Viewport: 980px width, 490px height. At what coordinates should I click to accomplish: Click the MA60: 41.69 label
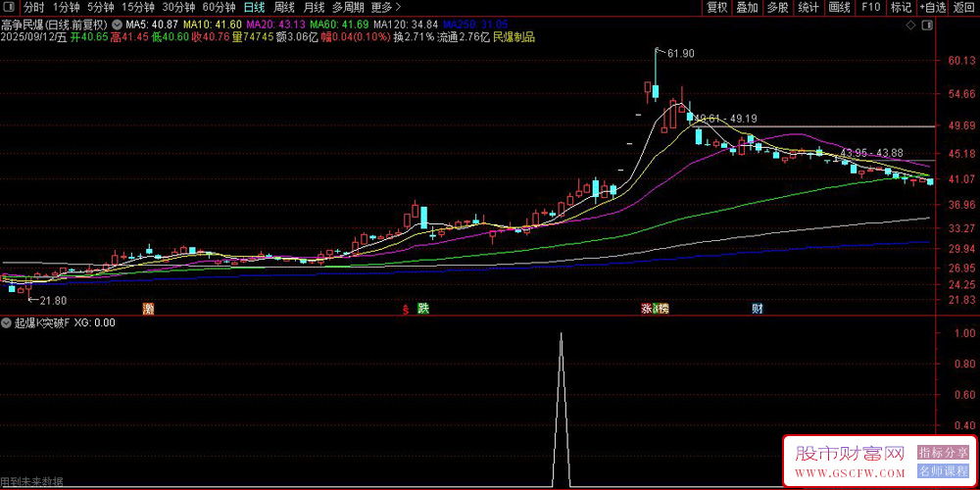(339, 25)
